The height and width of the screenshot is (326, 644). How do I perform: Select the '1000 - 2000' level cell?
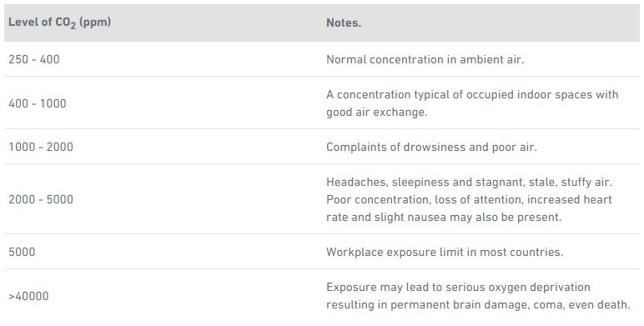pyautogui.click(x=41, y=147)
